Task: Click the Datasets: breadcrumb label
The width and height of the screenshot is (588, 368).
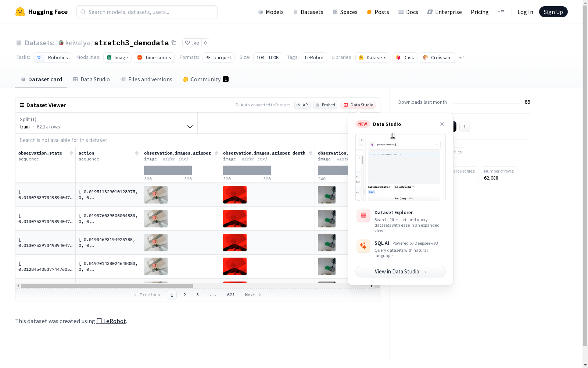Action: 40,43
